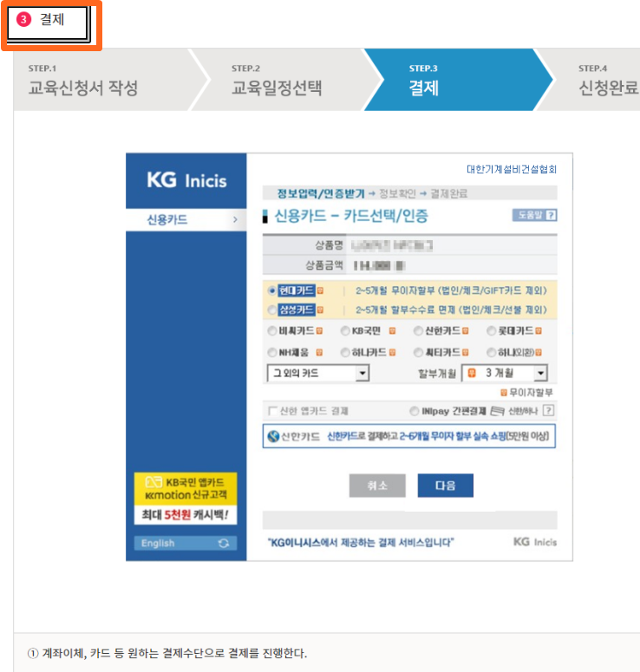Select the 현대카드 radio button
640x672 pixels.
pyautogui.click(x=271, y=290)
